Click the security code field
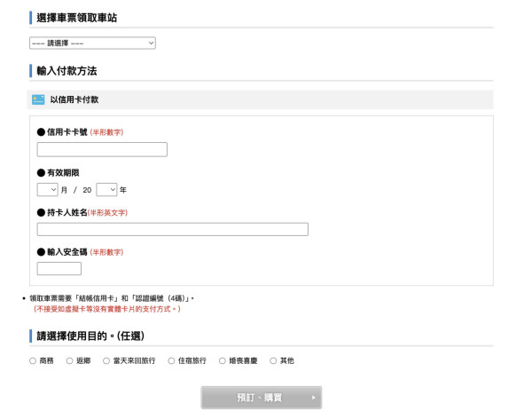The height and width of the screenshot is (419, 532). pyautogui.click(x=59, y=269)
